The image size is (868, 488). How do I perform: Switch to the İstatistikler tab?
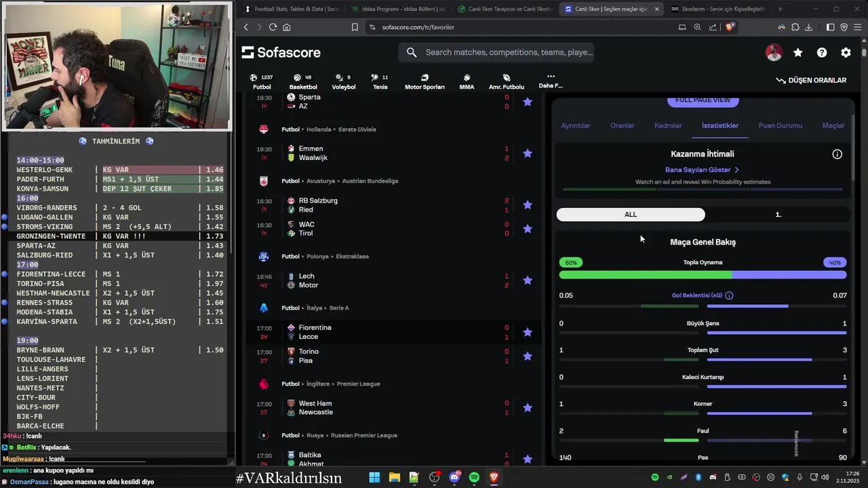click(x=720, y=125)
